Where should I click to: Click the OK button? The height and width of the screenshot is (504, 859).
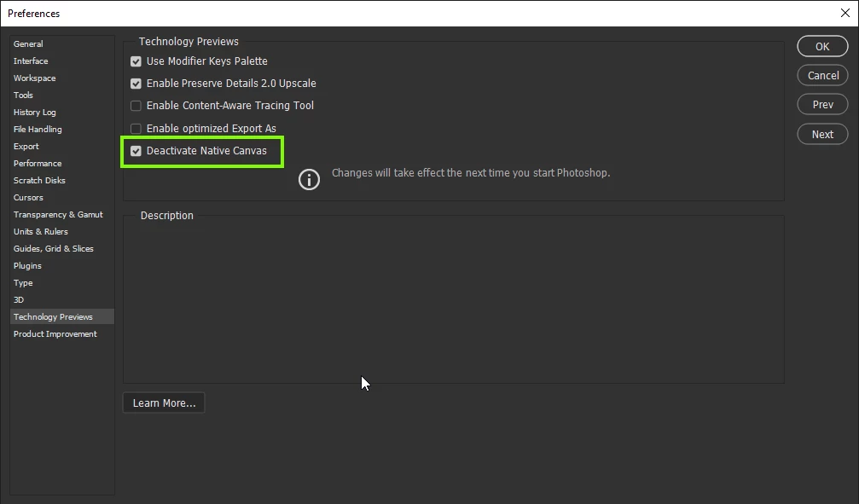[822, 47]
